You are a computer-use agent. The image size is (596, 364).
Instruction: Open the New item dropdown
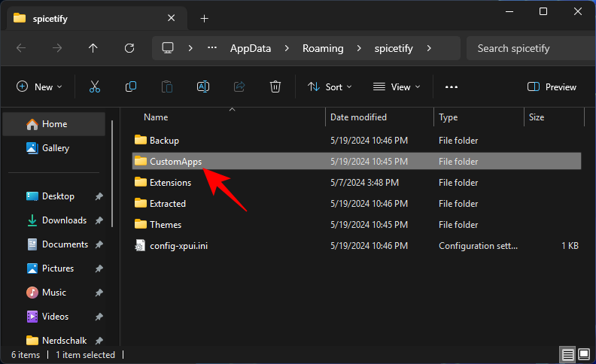click(x=39, y=87)
